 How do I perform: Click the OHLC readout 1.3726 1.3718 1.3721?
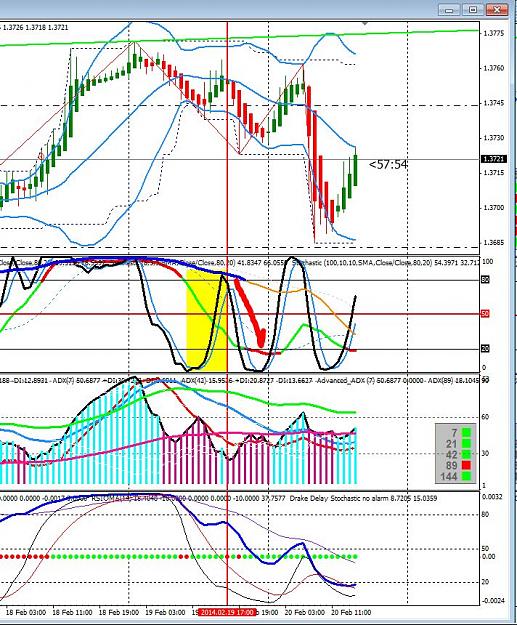point(35,28)
